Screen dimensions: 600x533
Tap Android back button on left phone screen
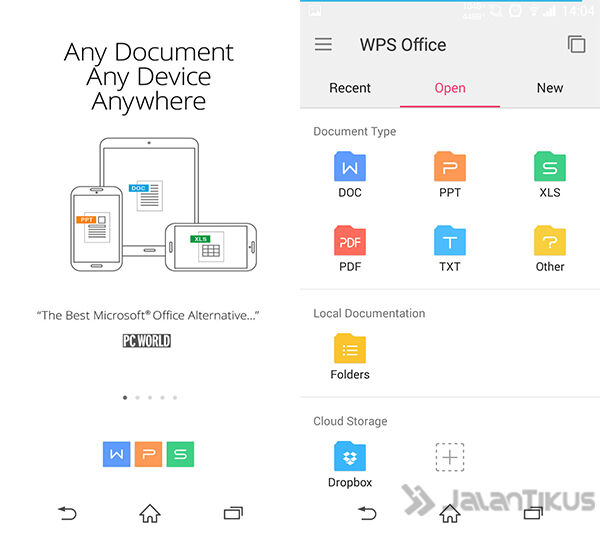coord(67,513)
